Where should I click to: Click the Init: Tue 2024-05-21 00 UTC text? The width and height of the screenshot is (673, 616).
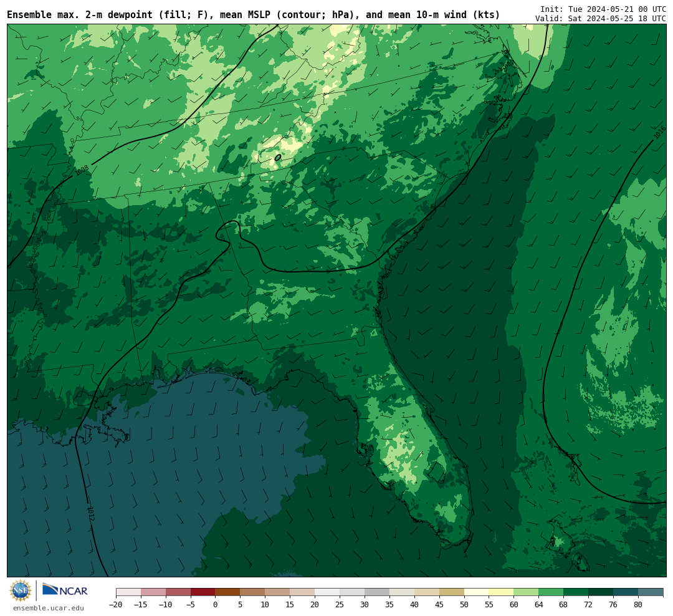603,9
